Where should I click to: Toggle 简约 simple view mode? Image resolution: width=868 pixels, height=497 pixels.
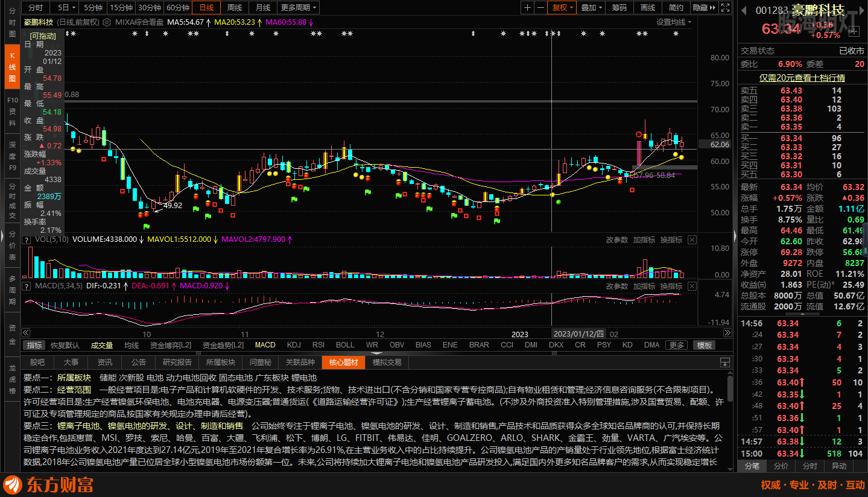pos(676,8)
